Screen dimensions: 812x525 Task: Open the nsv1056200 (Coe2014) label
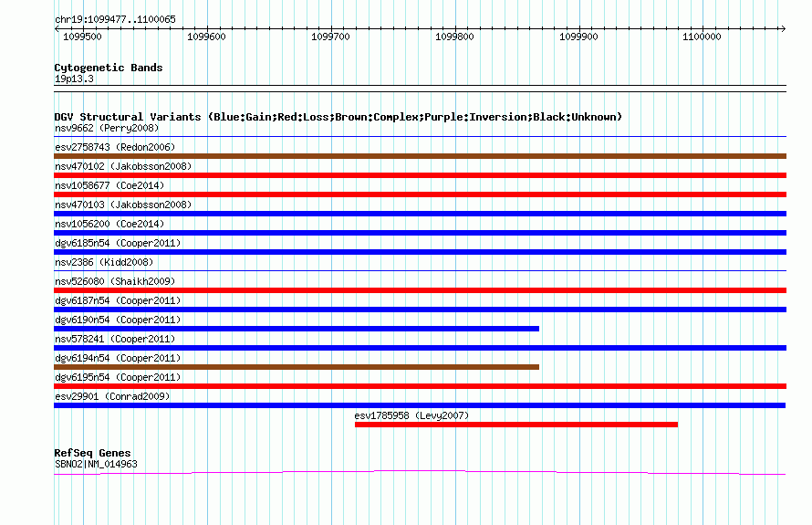click(x=109, y=224)
